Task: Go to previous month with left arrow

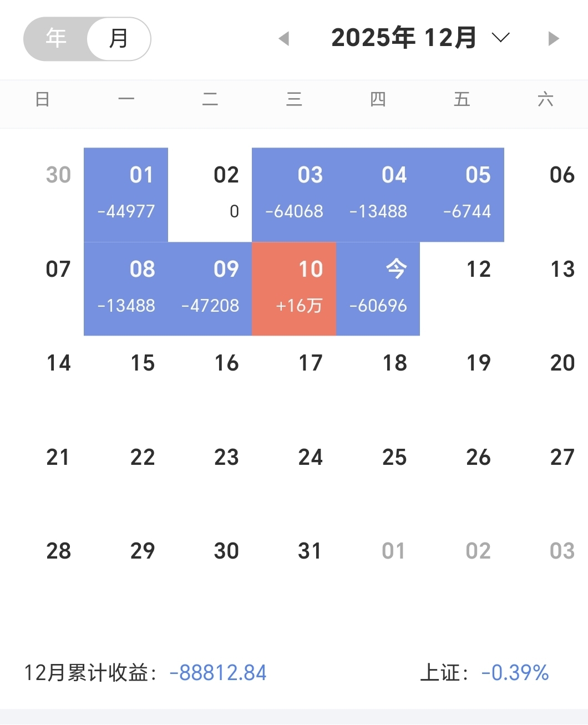Action: (284, 39)
